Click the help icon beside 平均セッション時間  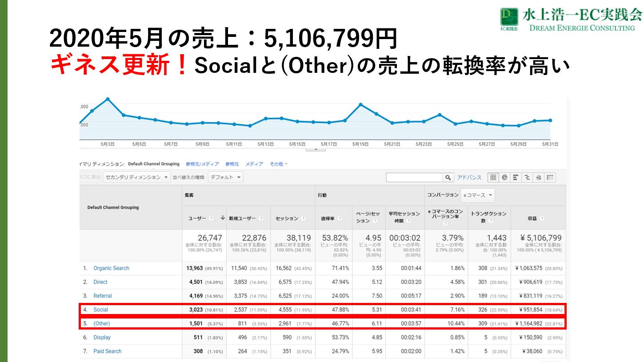click(x=408, y=221)
